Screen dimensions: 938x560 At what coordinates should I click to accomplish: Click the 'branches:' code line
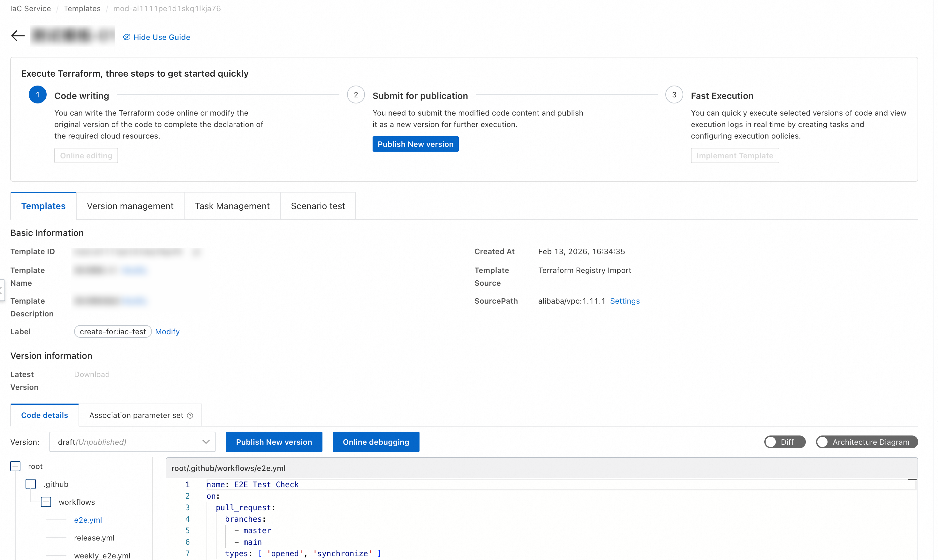245,519
